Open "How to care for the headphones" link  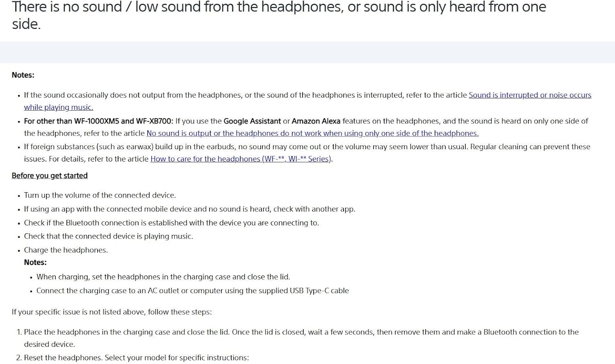(241, 159)
